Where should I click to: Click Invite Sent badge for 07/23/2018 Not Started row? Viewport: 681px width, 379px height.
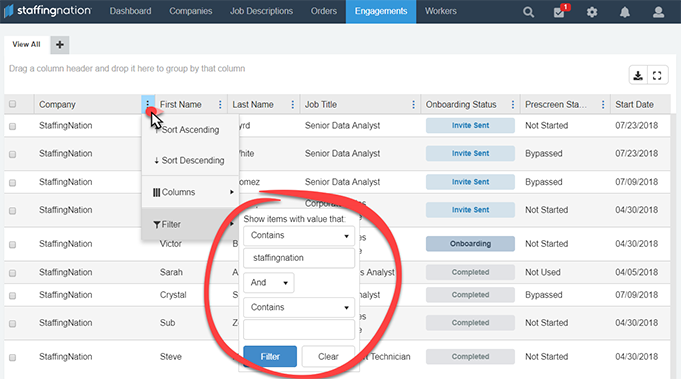click(x=470, y=125)
